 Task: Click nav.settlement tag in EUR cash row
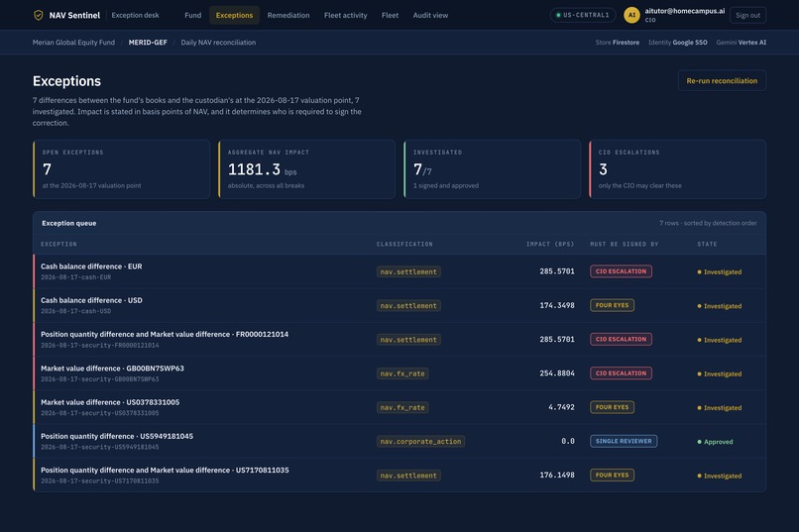(408, 271)
